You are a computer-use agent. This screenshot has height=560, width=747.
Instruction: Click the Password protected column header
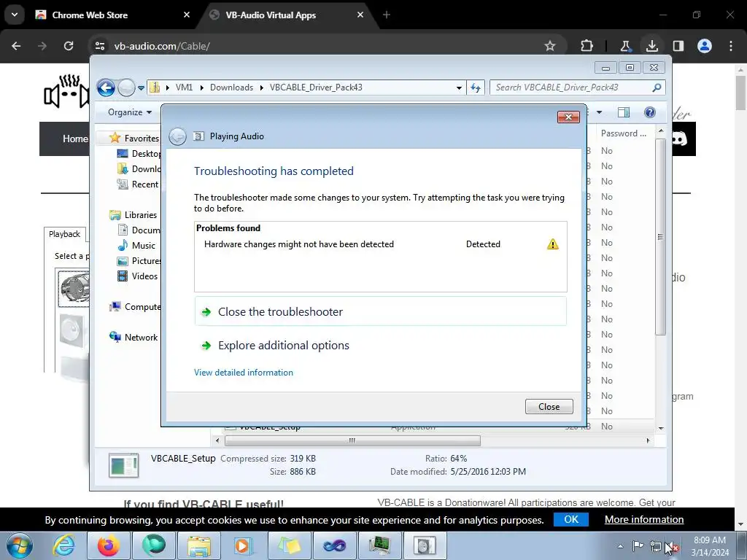(623, 133)
